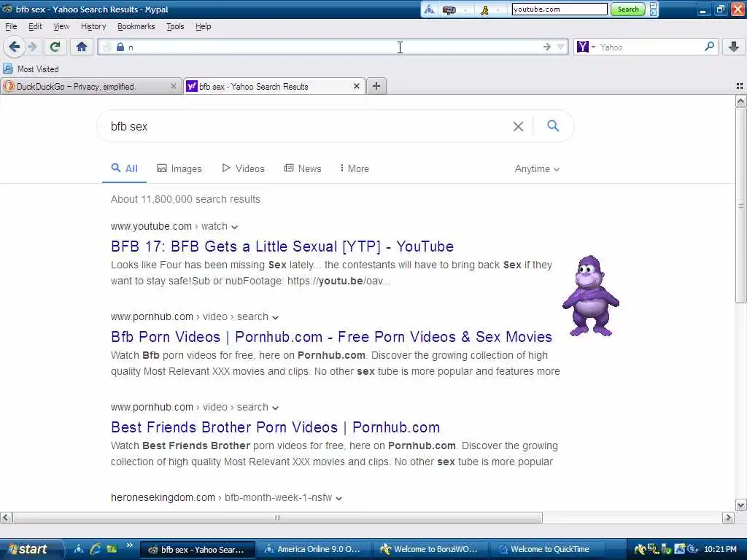Click the magnifier in the Yahoo toolbar search box
Image resolution: width=747 pixels, height=560 pixels.
709,47
